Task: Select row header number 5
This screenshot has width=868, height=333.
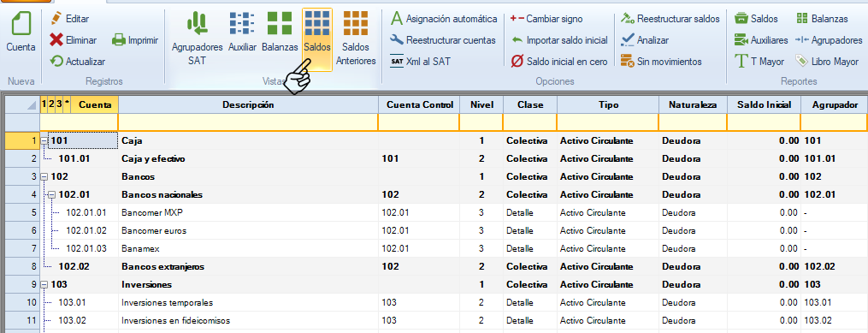Action: pos(22,213)
